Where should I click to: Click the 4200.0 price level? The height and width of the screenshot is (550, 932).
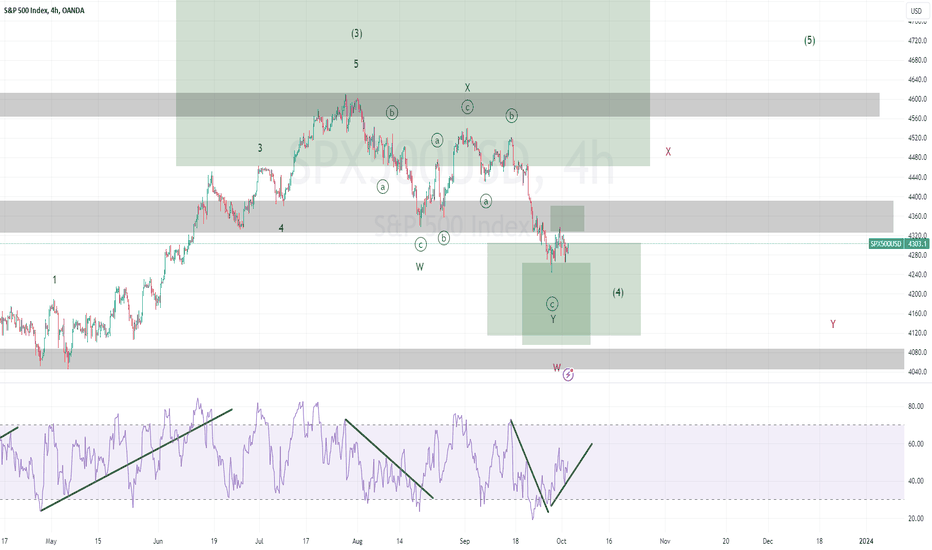coord(917,294)
